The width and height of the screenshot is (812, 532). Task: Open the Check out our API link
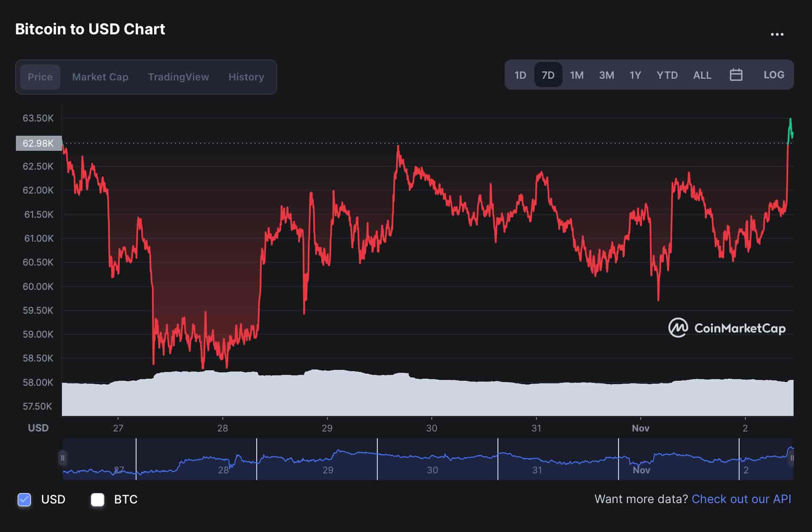tap(741, 499)
